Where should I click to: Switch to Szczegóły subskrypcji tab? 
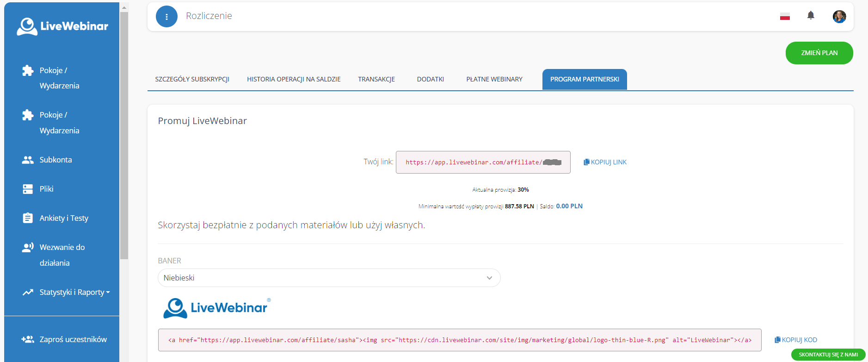[x=192, y=79]
